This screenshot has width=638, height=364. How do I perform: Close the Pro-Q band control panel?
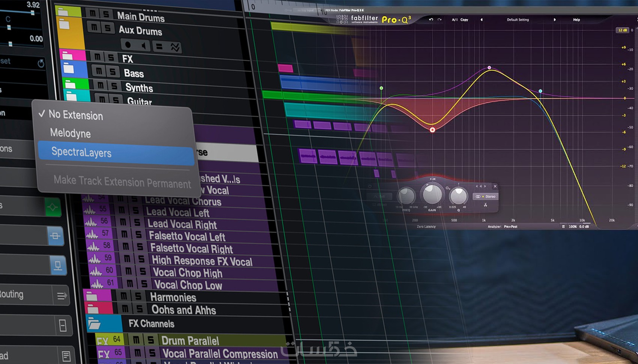[495, 186]
